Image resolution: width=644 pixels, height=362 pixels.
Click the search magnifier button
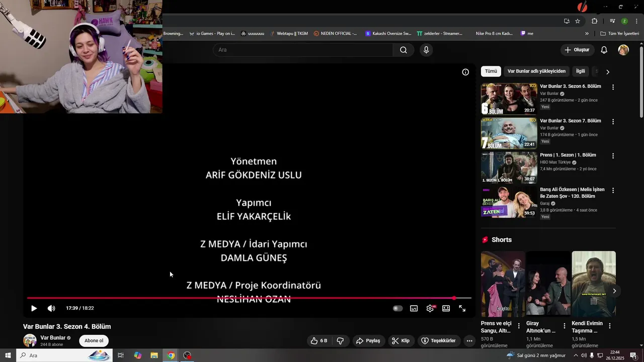coord(404,50)
